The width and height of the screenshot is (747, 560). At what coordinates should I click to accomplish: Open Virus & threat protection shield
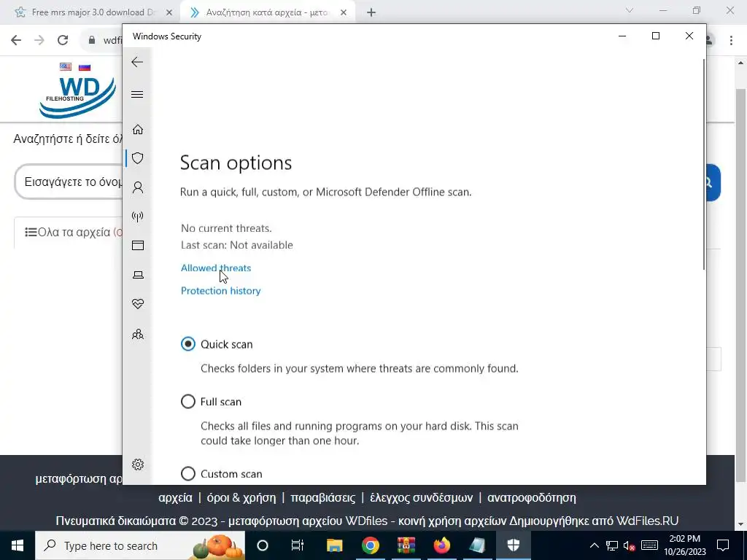click(x=138, y=158)
